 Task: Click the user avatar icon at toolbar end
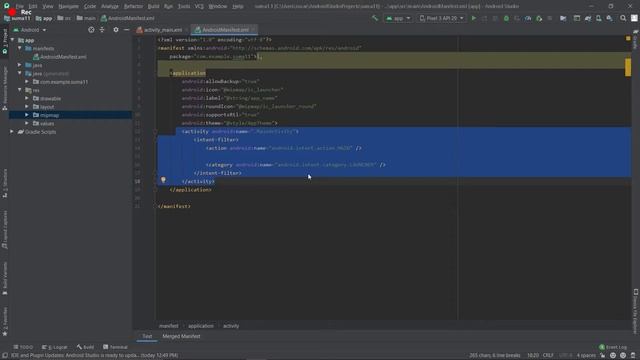[634, 18]
